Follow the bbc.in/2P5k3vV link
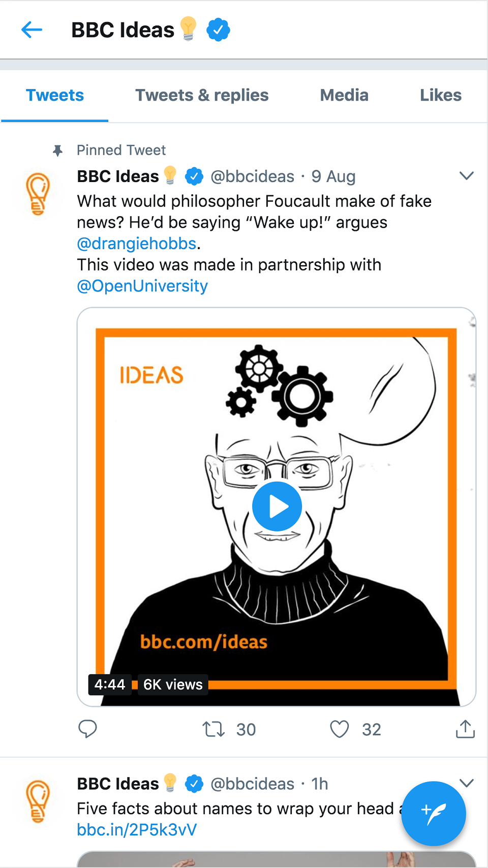The height and width of the screenshot is (868, 488). tap(137, 830)
